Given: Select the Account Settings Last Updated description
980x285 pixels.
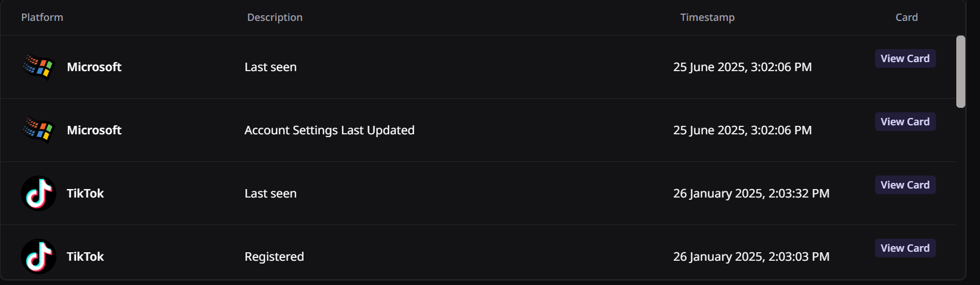Looking at the screenshot, I should tap(329, 130).
